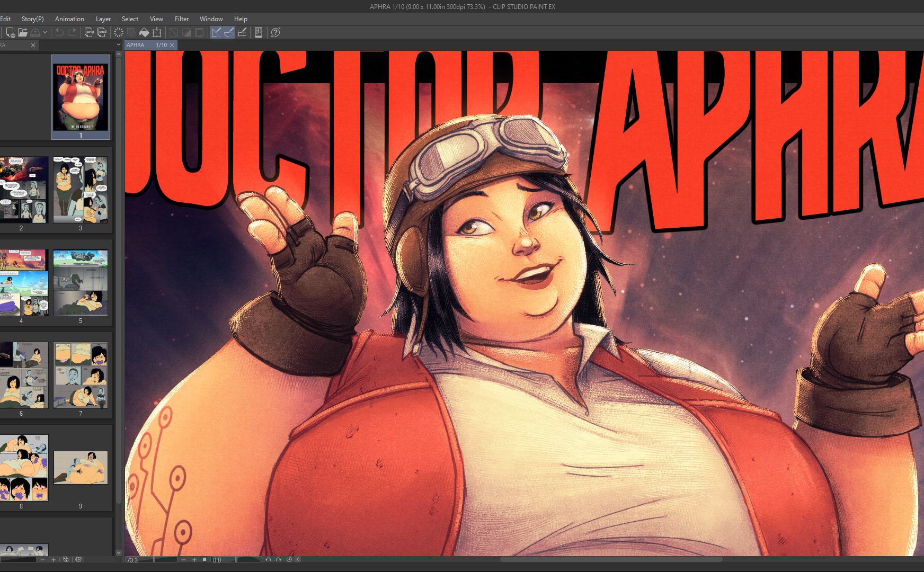This screenshot has height=572, width=924.
Task: Click the page manager scroll down arrow
Action: pos(119,553)
